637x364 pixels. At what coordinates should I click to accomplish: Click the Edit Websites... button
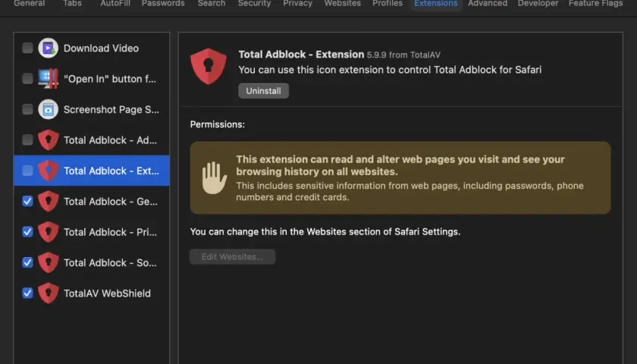tap(232, 257)
